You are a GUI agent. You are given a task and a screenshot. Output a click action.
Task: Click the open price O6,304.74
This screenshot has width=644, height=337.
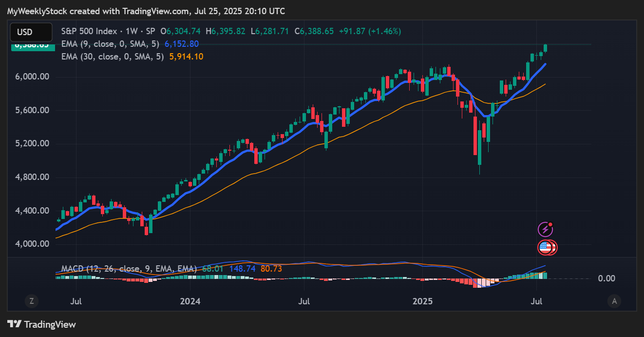coord(181,31)
